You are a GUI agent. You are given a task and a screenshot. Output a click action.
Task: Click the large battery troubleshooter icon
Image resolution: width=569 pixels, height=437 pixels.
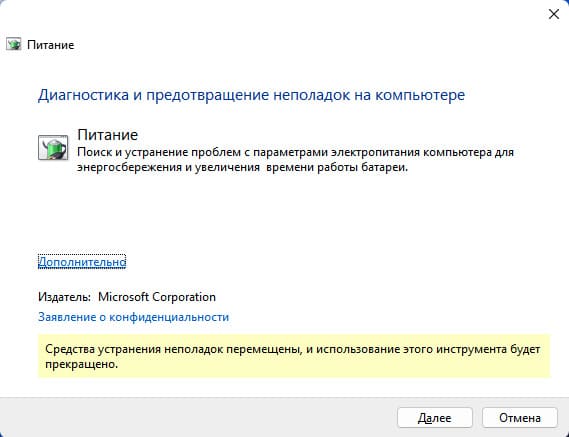click(x=53, y=148)
